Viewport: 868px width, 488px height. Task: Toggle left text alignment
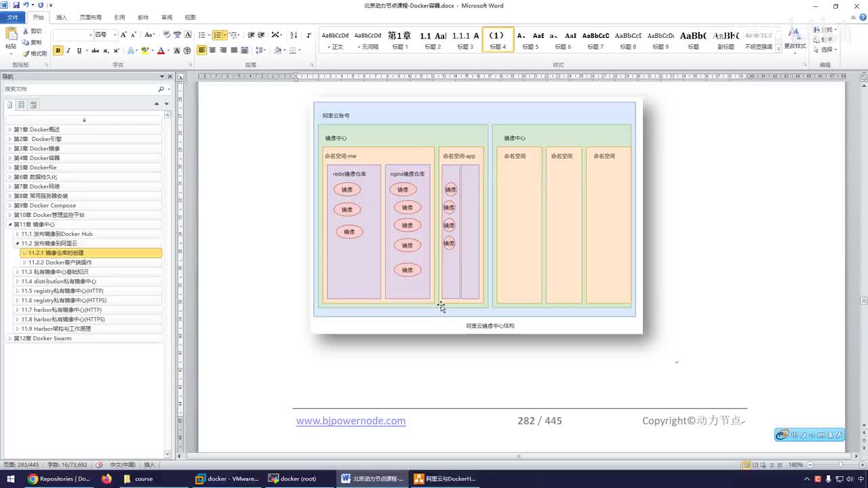coord(201,50)
